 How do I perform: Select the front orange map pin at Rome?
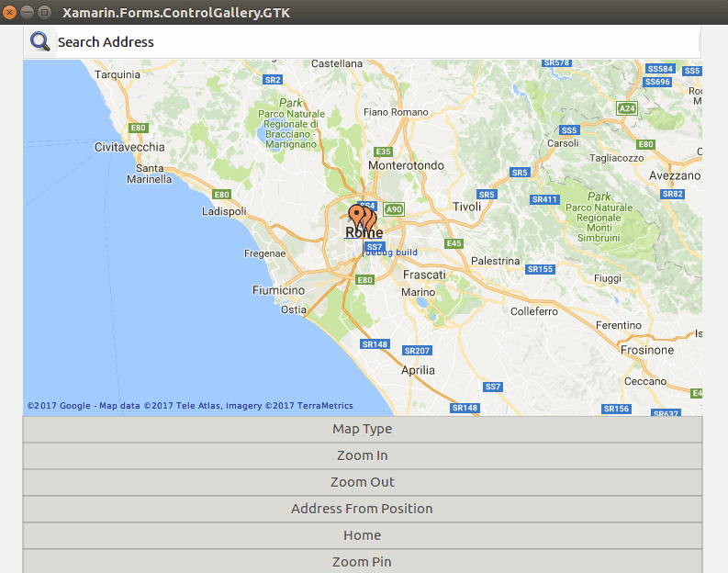coord(356,218)
